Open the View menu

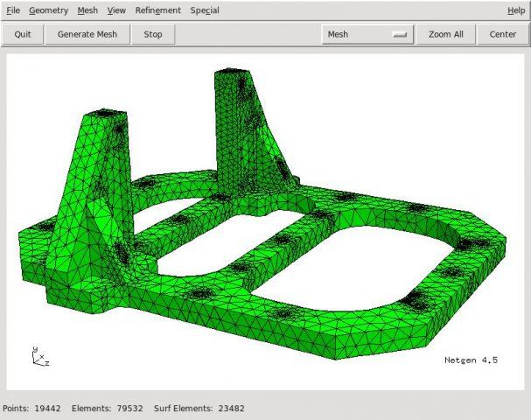coord(116,10)
